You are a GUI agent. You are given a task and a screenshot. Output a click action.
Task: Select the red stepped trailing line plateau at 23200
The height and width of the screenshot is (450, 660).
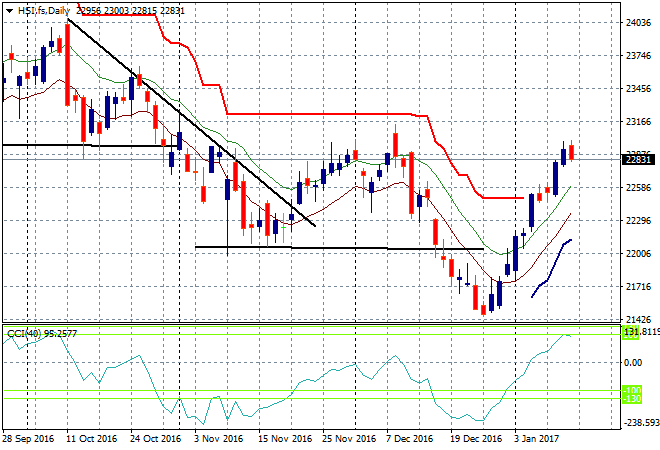click(319, 114)
